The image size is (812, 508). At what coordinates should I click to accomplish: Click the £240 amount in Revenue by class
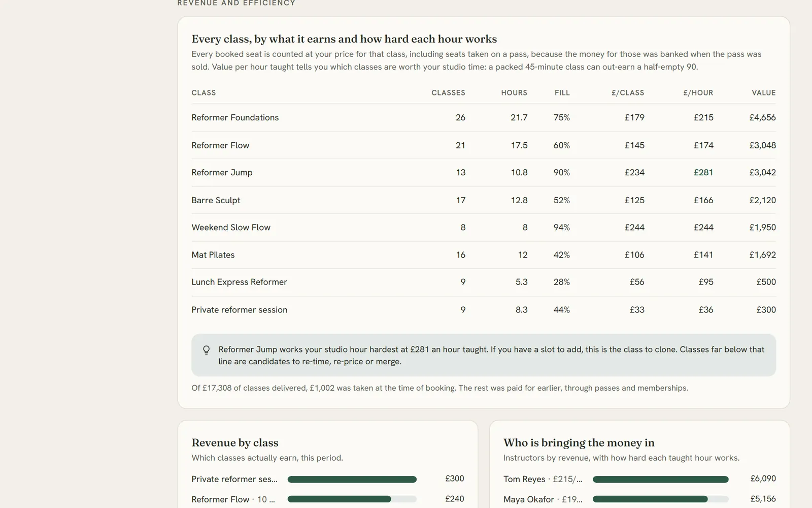[x=455, y=499]
